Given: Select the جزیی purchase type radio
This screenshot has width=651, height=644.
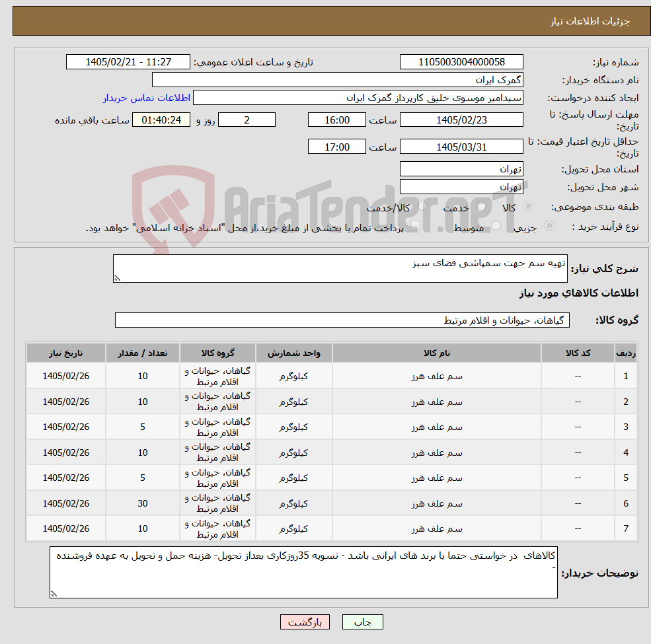Looking at the screenshot, I should coord(549,226).
